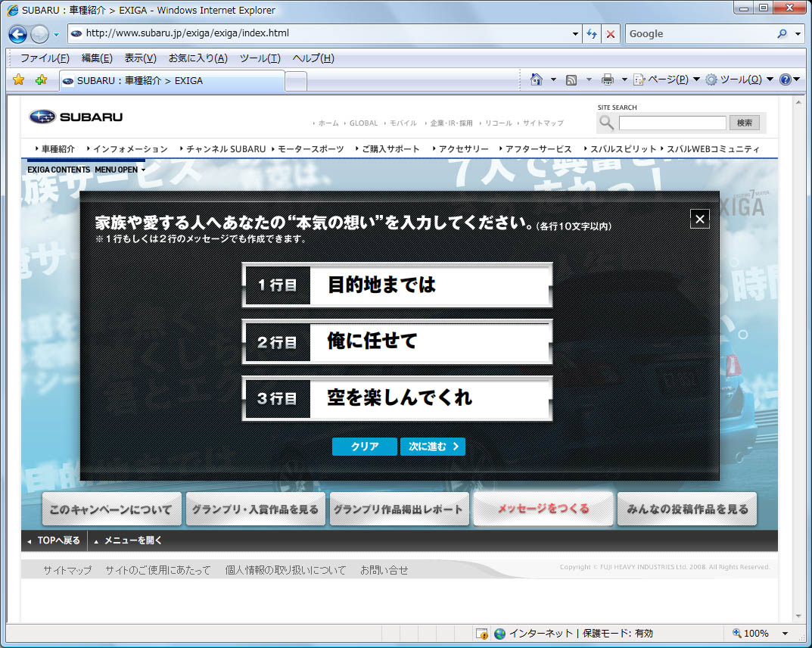Click the 検索 search button
This screenshot has width=812, height=648.
pyautogui.click(x=744, y=123)
